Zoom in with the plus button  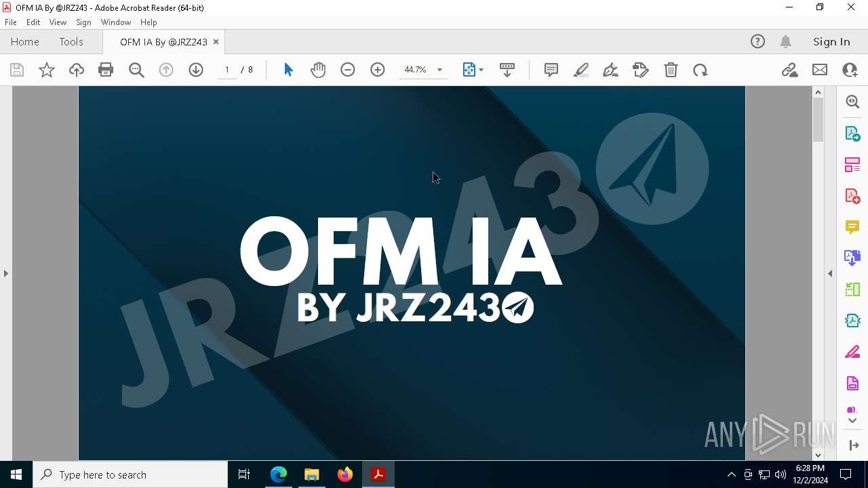click(378, 70)
